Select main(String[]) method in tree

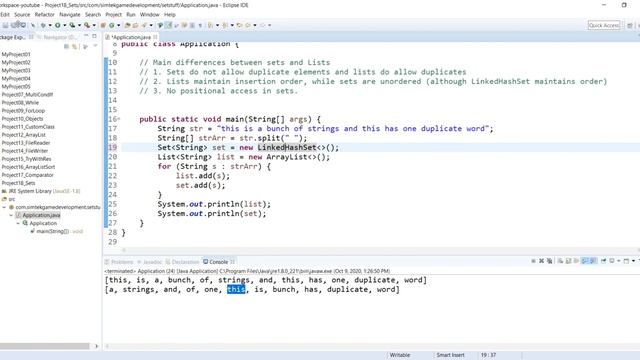pyautogui.click(x=57, y=231)
